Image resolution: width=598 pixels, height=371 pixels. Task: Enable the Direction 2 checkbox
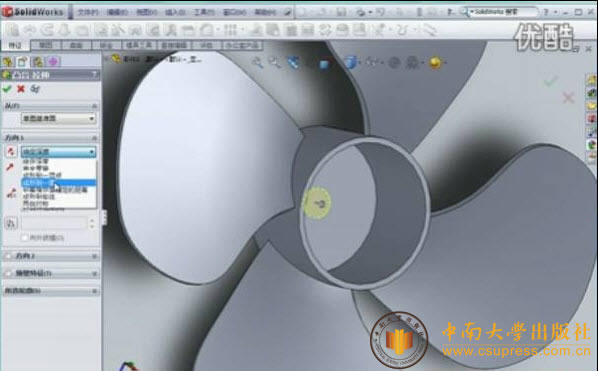pyautogui.click(x=8, y=256)
